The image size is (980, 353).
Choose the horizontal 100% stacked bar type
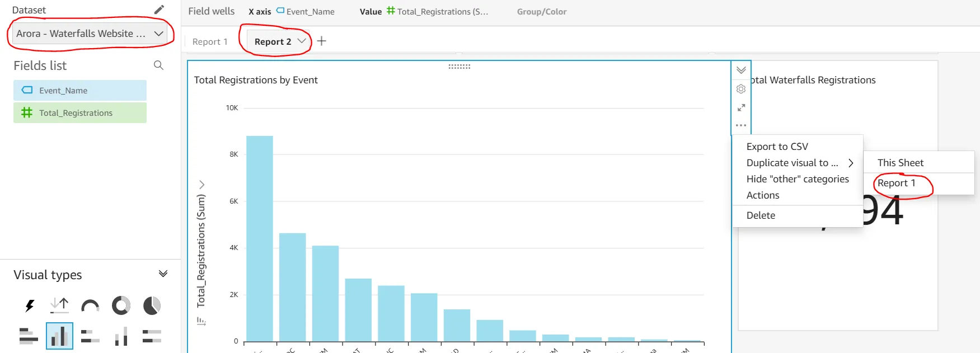pyautogui.click(x=152, y=336)
